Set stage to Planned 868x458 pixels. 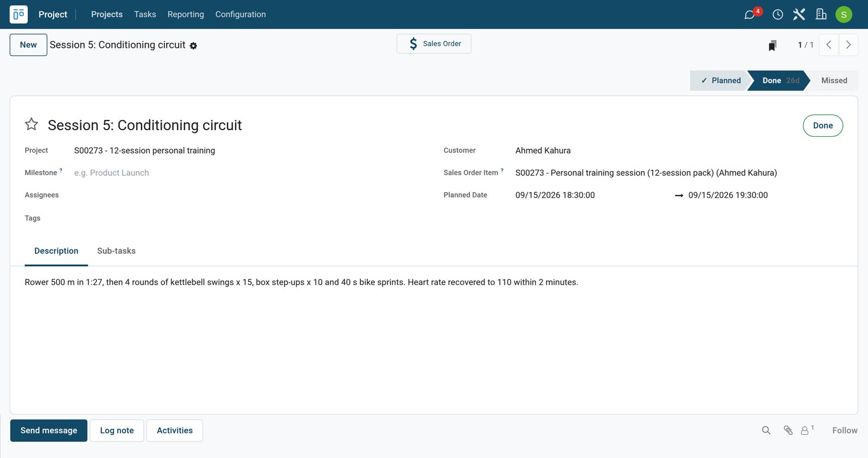(x=720, y=80)
